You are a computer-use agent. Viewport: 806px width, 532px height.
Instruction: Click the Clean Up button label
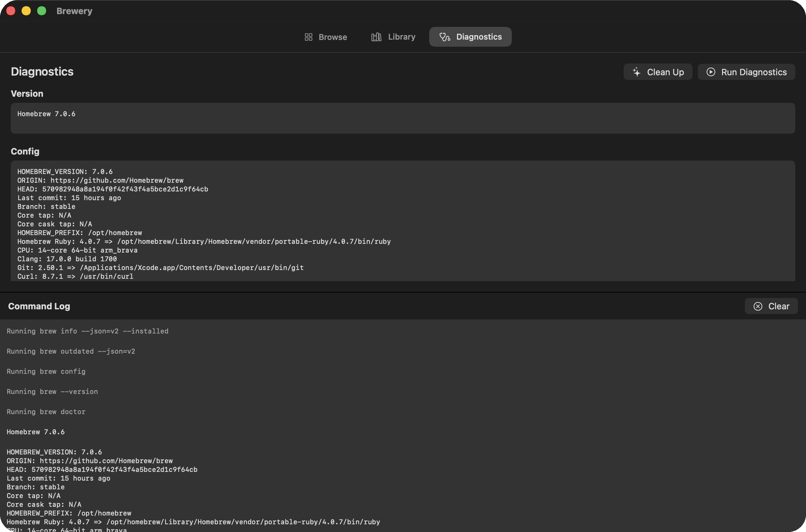click(665, 72)
